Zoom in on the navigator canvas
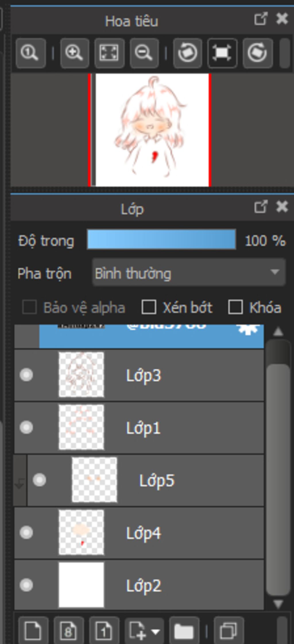Image resolution: width=294 pixels, height=644 pixels. point(74,53)
